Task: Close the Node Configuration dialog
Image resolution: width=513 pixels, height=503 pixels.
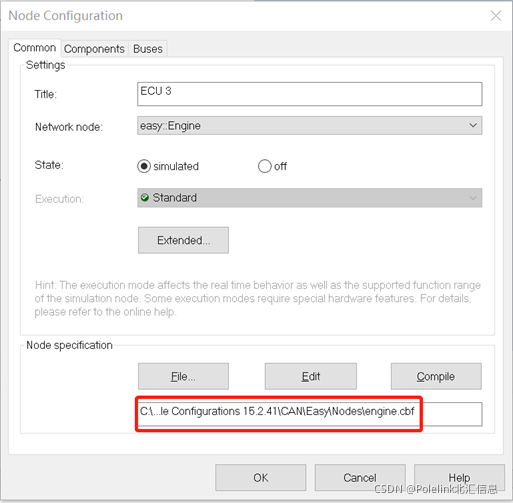Action: [496, 16]
